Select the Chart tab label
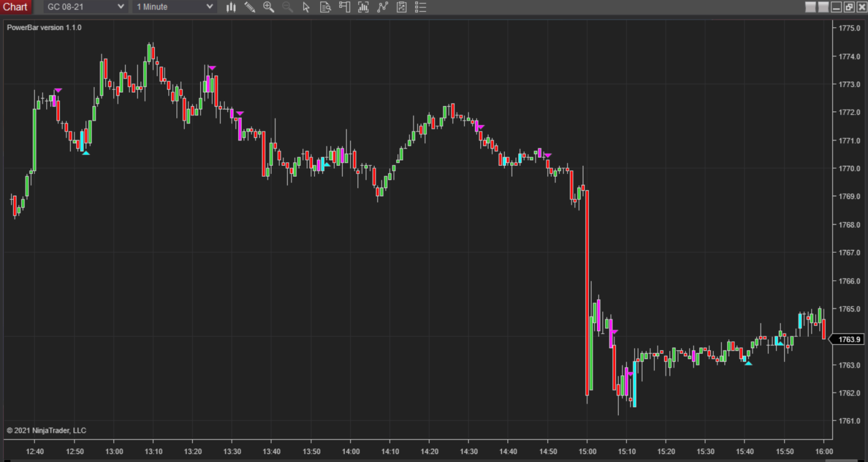This screenshot has width=868, height=462. click(x=15, y=7)
